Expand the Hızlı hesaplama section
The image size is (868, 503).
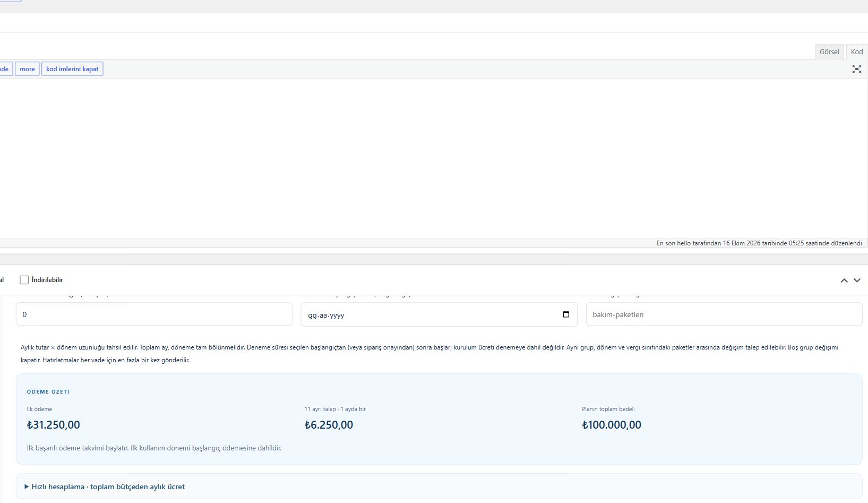click(x=105, y=487)
